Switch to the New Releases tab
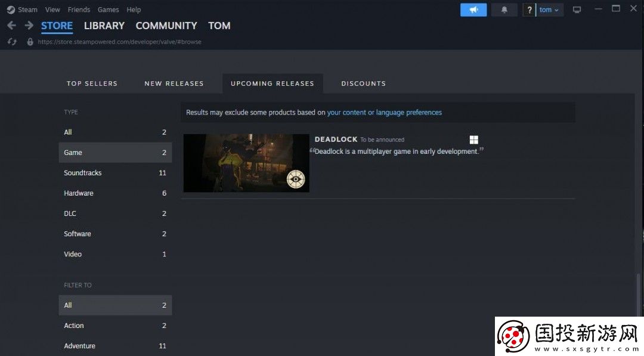Screen dimensions: 644x356 pyautogui.click(x=174, y=83)
